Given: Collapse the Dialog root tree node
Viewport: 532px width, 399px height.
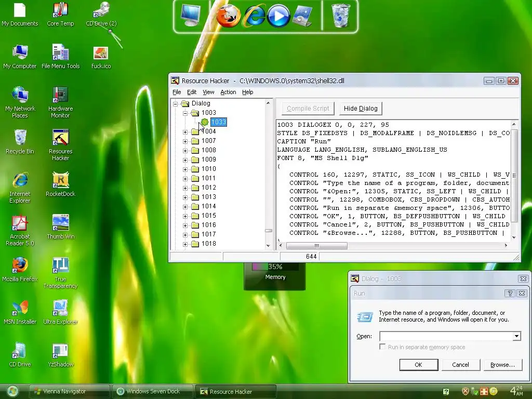Looking at the screenshot, I should 176,104.
